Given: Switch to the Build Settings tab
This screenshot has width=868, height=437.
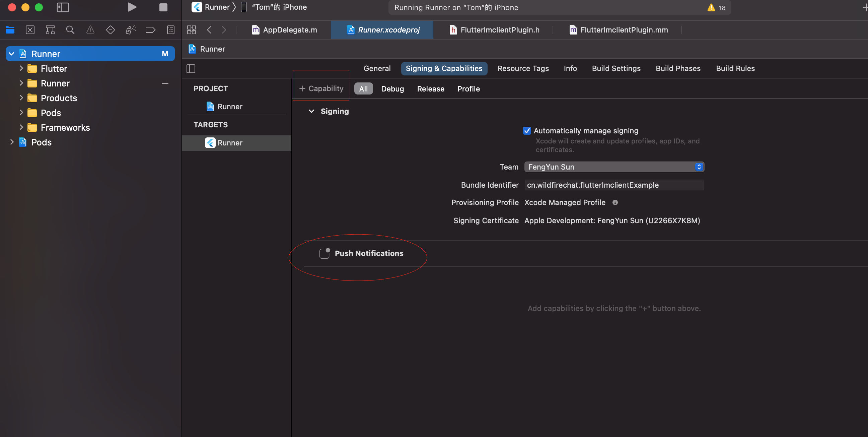Looking at the screenshot, I should coord(616,68).
